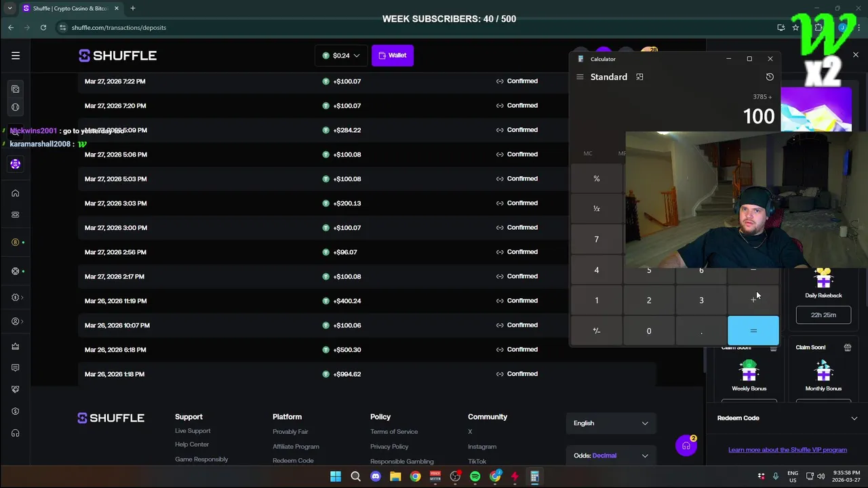Click the 4 key in Calculator
This screenshot has width=868, height=488.
[597, 270]
